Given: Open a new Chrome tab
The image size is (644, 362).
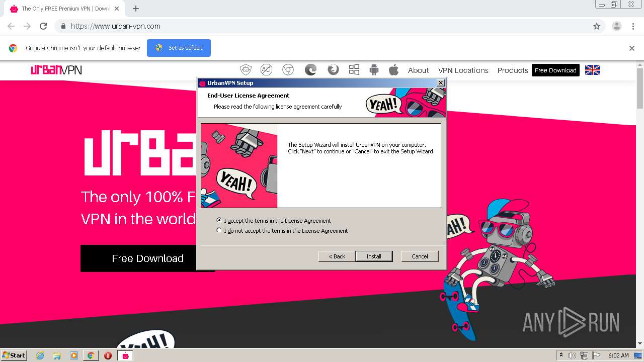Looking at the screenshot, I should pyautogui.click(x=136, y=9).
